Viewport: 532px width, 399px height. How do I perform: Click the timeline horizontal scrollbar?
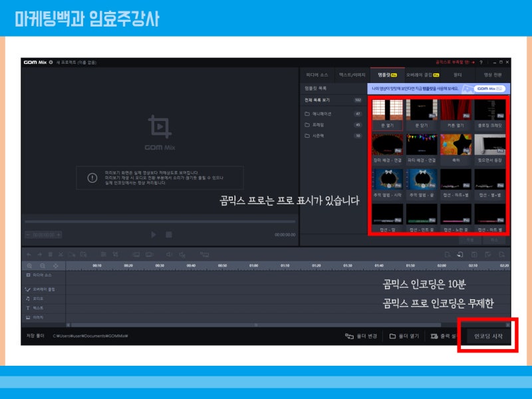(255, 325)
